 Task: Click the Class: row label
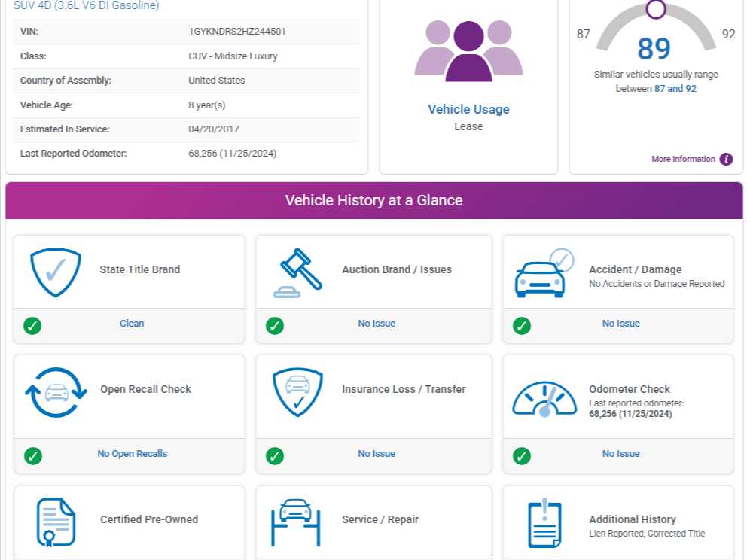[33, 56]
